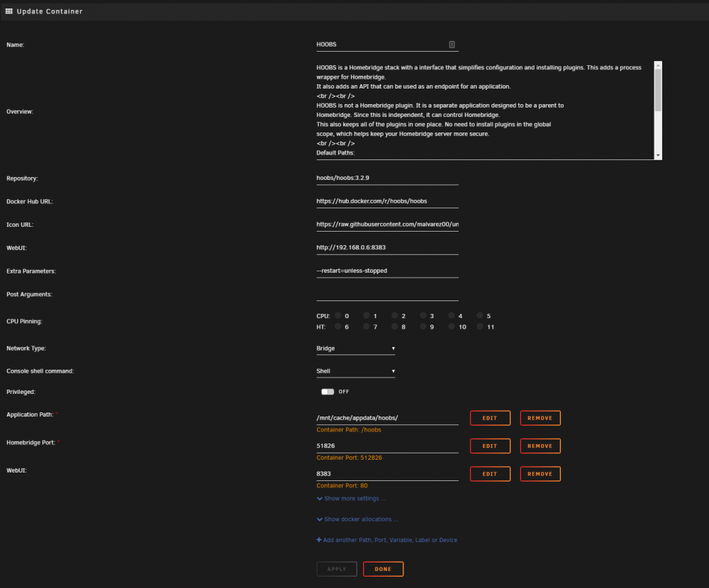The image size is (709, 588).
Task: Click the Overview scrollbar thumb
Action: [x=659, y=90]
